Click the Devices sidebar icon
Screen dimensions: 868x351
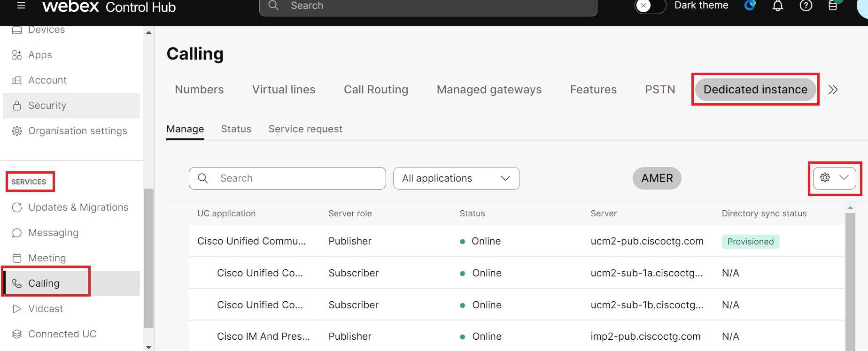pyautogui.click(x=17, y=30)
